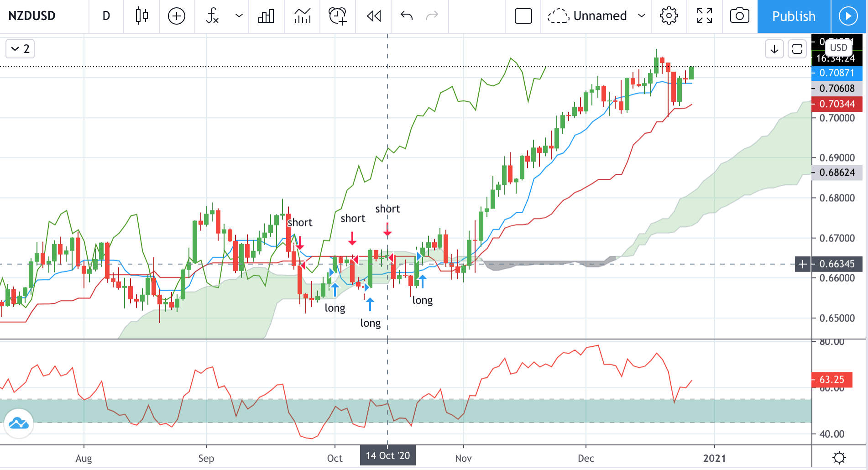
Task: Click the plus button at 0.66345 price
Action: pos(803,264)
